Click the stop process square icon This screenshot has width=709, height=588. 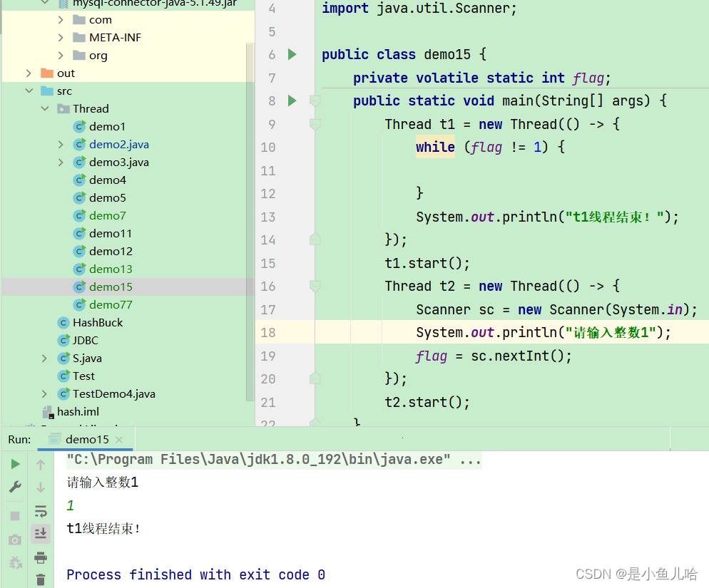15,515
